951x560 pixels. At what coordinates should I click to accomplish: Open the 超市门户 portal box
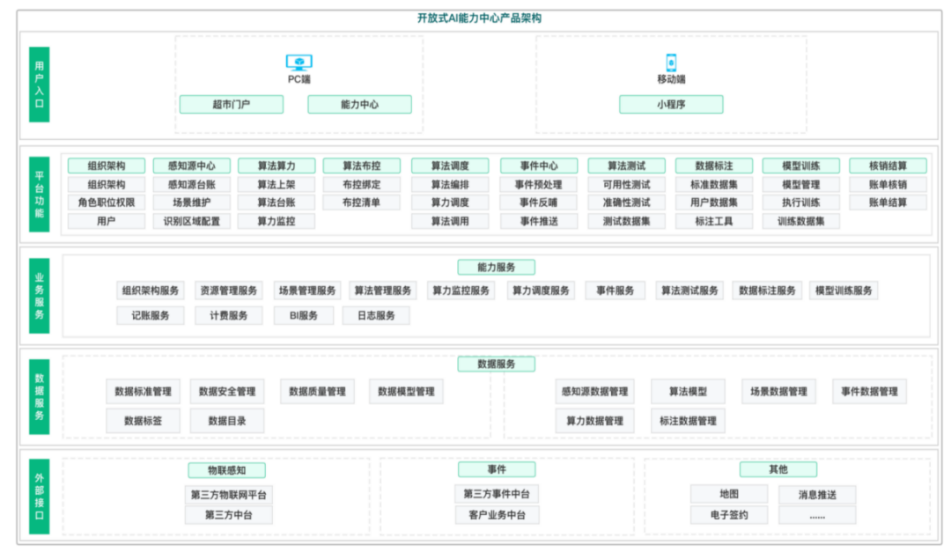pyautogui.click(x=231, y=105)
